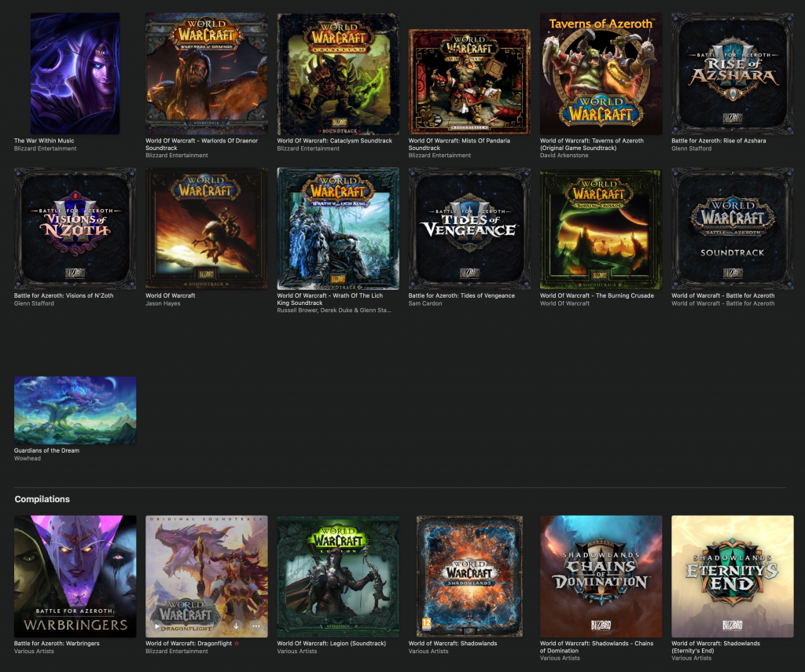Open 'Battle for Azeroth: Rise of Azshara' title
Image resolution: width=805 pixels, height=672 pixels.
719,141
